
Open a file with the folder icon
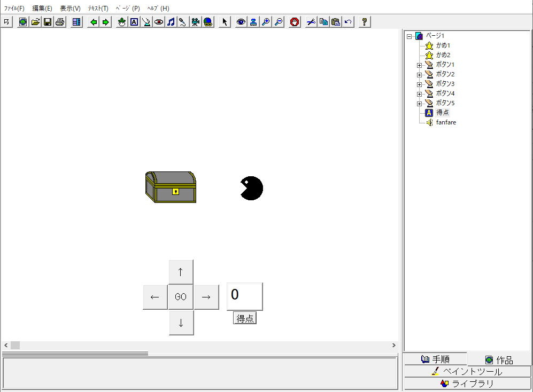click(x=35, y=22)
